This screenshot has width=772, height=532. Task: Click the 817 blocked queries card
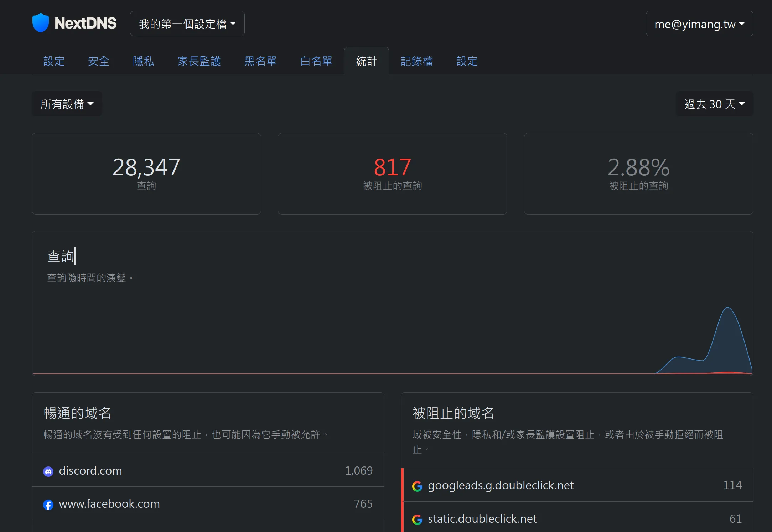tap(392, 174)
